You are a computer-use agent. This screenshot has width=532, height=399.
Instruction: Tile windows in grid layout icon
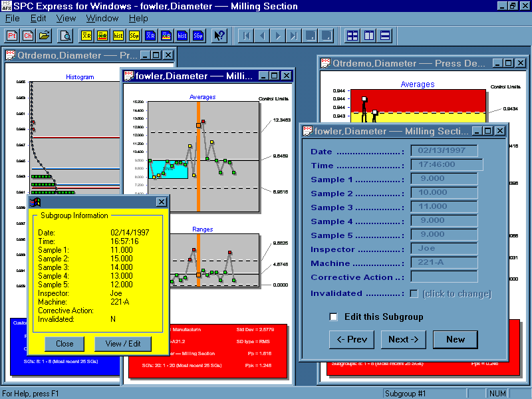click(352, 36)
